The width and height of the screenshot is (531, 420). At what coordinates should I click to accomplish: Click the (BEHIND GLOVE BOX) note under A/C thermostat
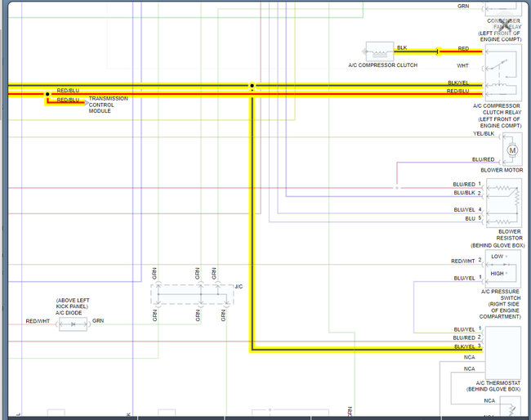click(493, 389)
